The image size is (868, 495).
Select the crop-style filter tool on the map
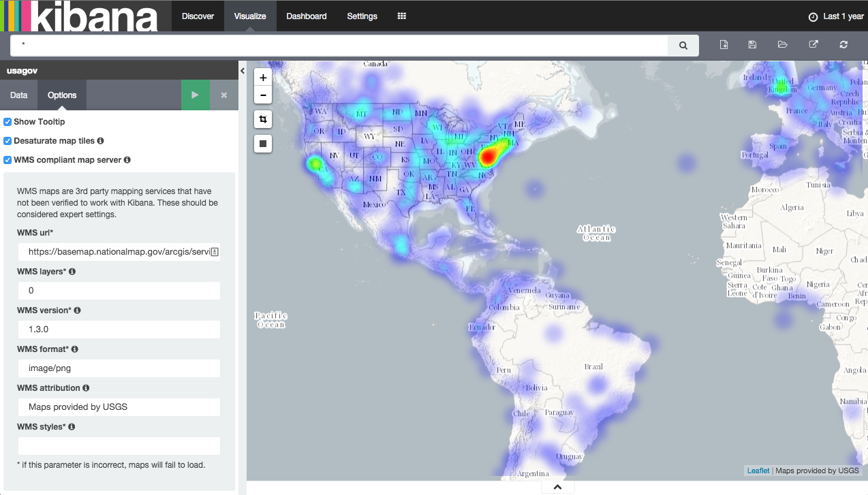click(263, 119)
